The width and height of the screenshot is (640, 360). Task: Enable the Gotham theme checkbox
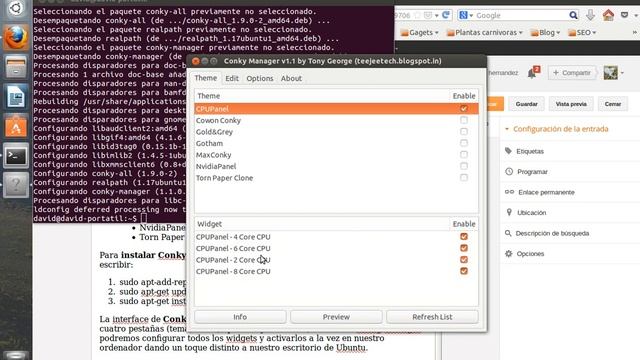coord(464,143)
